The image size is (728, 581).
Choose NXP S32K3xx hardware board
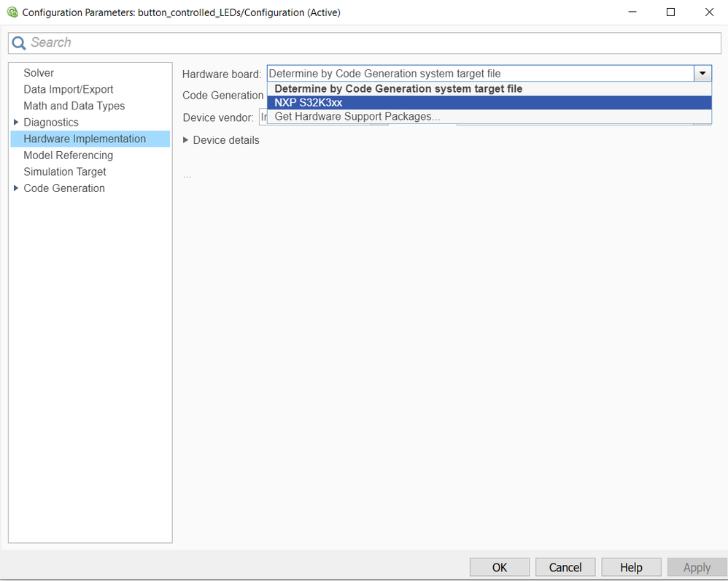pos(489,103)
